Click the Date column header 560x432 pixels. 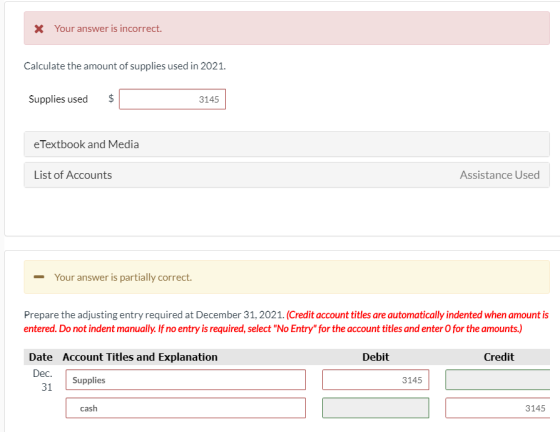pyautogui.click(x=41, y=357)
